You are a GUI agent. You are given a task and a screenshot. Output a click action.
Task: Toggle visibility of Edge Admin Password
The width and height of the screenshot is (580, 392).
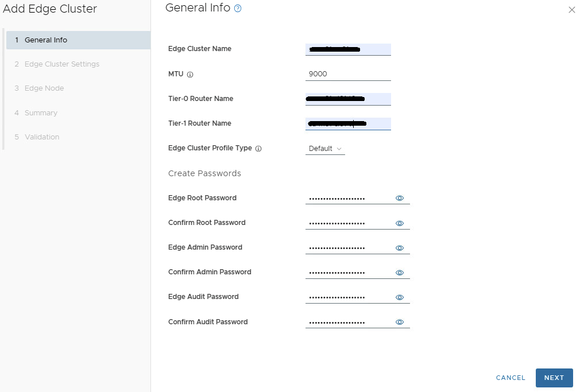400,248
